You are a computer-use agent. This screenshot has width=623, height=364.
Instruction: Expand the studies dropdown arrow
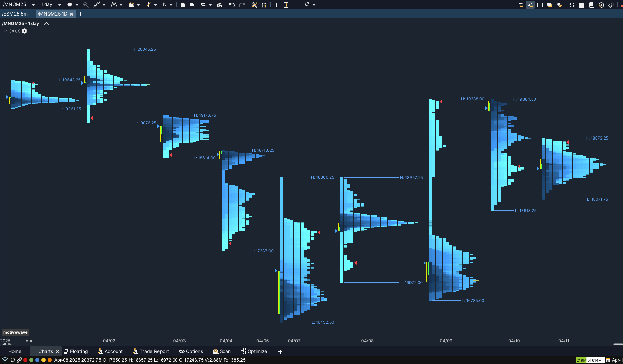click(138, 5)
